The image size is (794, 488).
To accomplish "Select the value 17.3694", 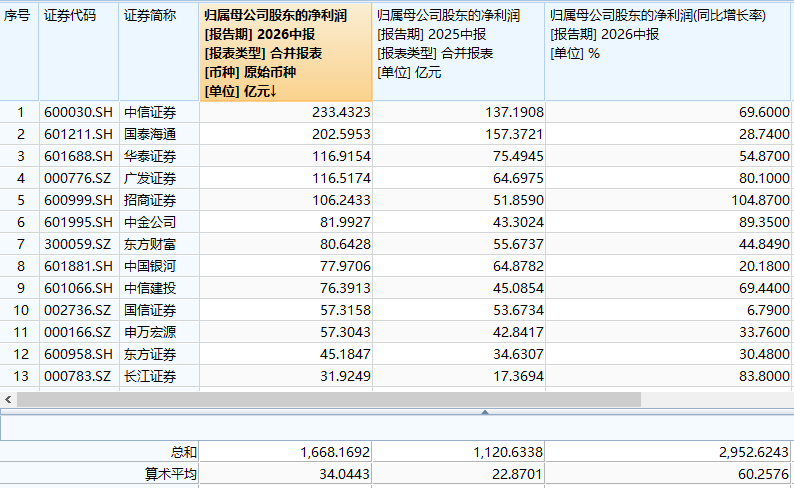I will point(518,376).
